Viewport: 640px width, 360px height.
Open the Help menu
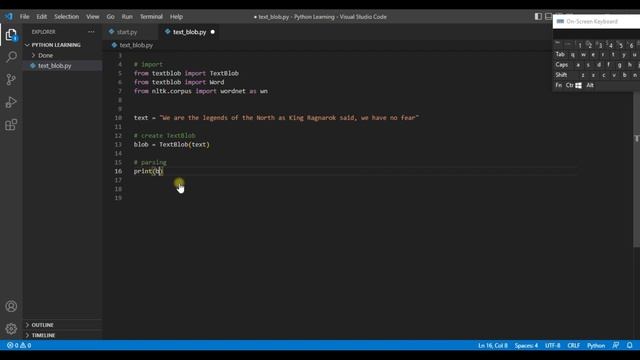click(x=176, y=17)
